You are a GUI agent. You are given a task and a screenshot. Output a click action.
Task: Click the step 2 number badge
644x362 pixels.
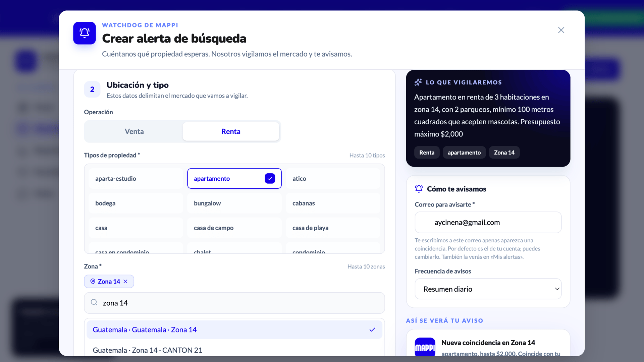click(x=92, y=89)
